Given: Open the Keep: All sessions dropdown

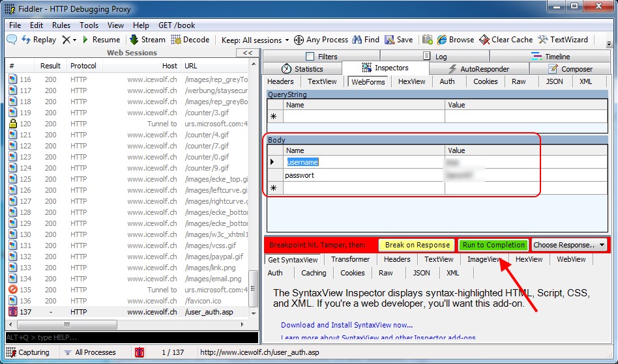Looking at the screenshot, I should (255, 40).
